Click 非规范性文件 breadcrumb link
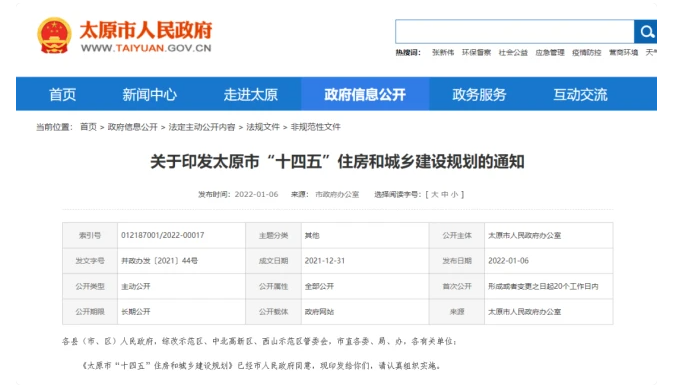The height and width of the screenshot is (387, 676). point(316,127)
